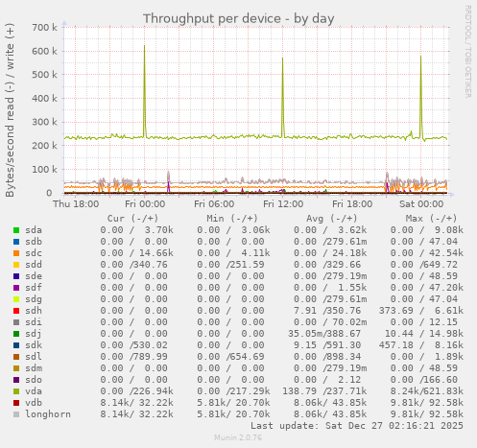Click the y-axis title 'Bytes/second read (-) / write (+)'

(x=10, y=110)
